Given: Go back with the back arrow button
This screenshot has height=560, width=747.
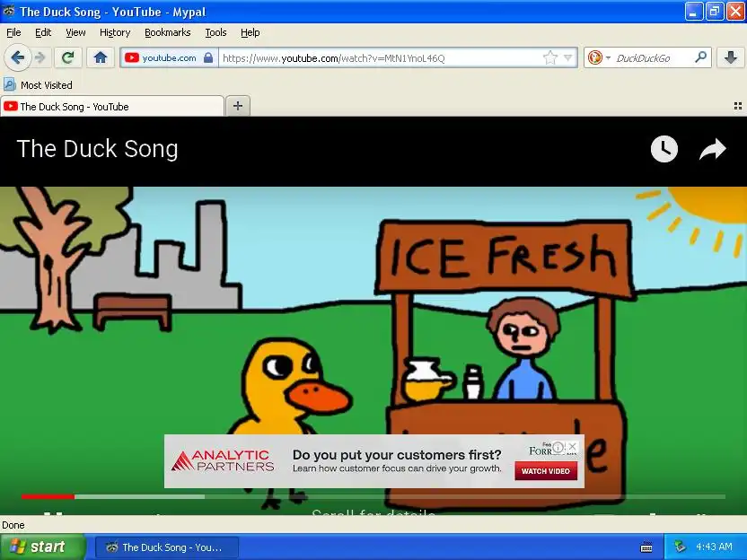Looking at the screenshot, I should click(x=18, y=58).
